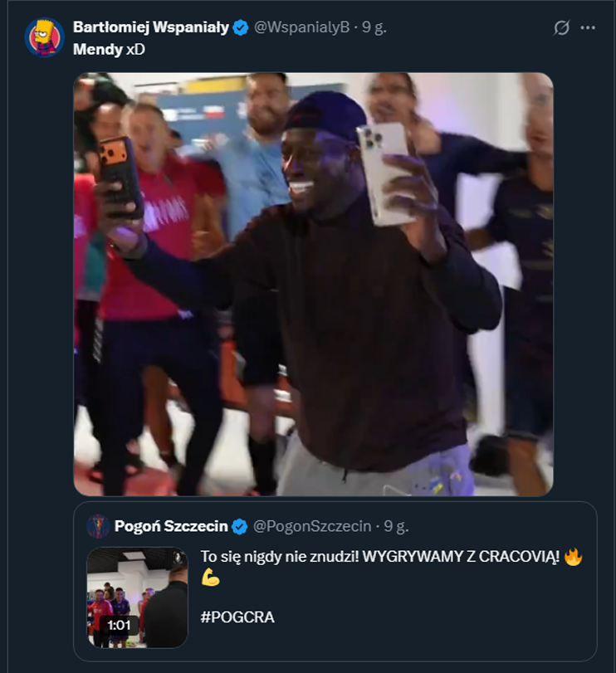The height and width of the screenshot is (673, 616).
Task: Click the Bart Simpson profile avatar
Action: [x=45, y=37]
